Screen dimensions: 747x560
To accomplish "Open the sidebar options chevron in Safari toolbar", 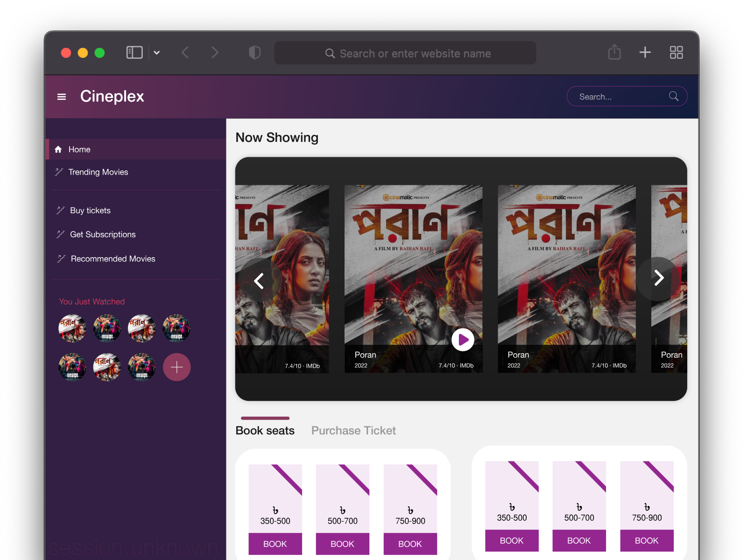I will pyautogui.click(x=157, y=53).
